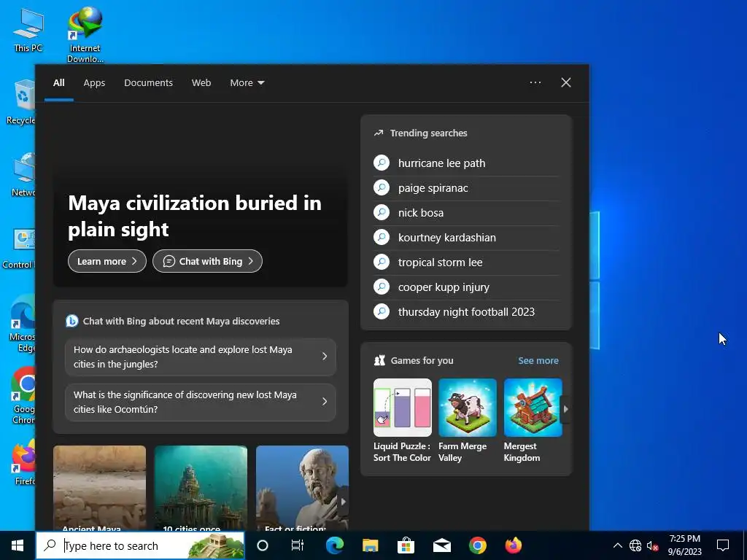Search trending thursday night football 2023
This screenshot has height=560, width=747.
[466, 312]
